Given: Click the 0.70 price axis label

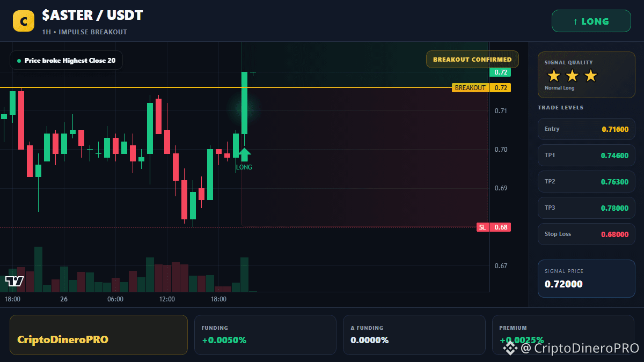Looking at the screenshot, I should 500,150.
